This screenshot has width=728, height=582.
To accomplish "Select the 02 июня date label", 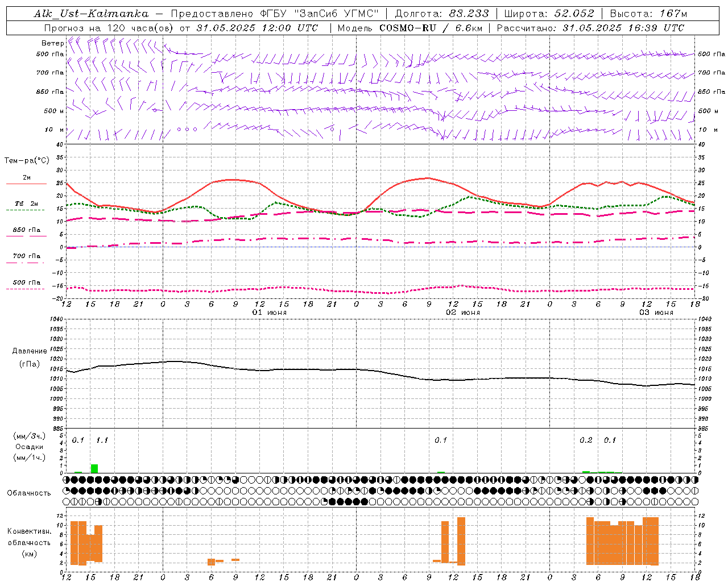I will tap(463, 313).
